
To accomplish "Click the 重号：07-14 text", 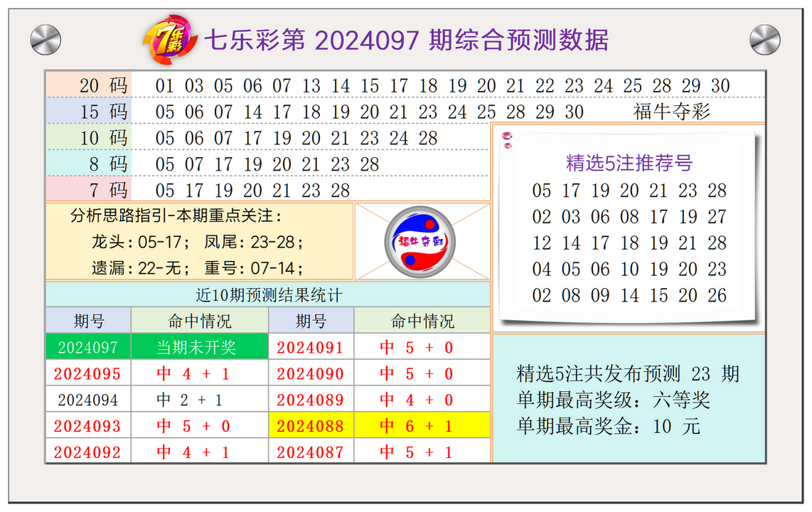I will pos(255,268).
